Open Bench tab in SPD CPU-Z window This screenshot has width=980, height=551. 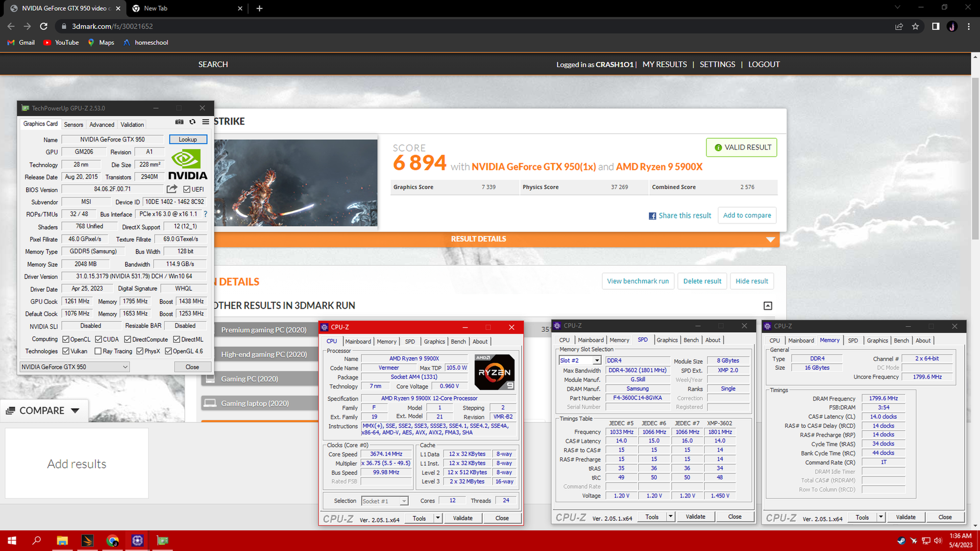[x=691, y=340]
